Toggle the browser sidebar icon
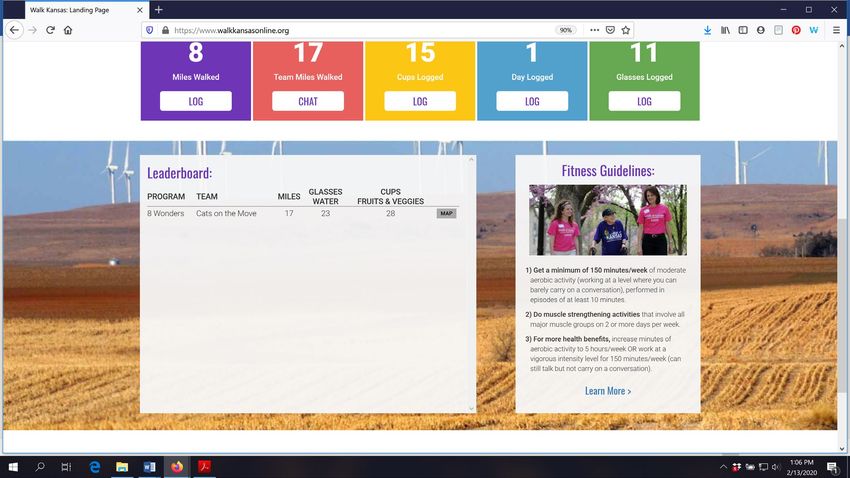The image size is (850, 478). coord(743,30)
